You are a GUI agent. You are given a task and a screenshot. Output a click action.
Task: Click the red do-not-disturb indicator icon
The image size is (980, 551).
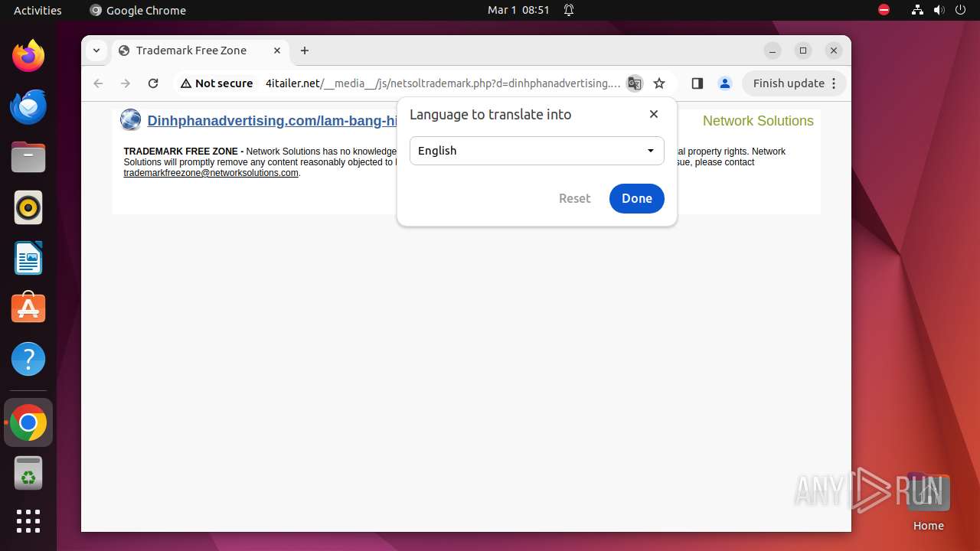tap(884, 10)
